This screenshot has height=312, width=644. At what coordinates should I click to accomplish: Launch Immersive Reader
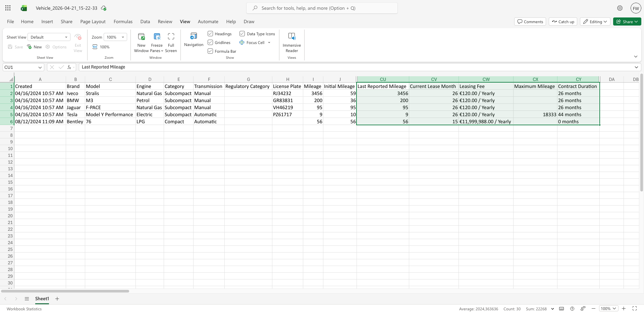point(292,43)
